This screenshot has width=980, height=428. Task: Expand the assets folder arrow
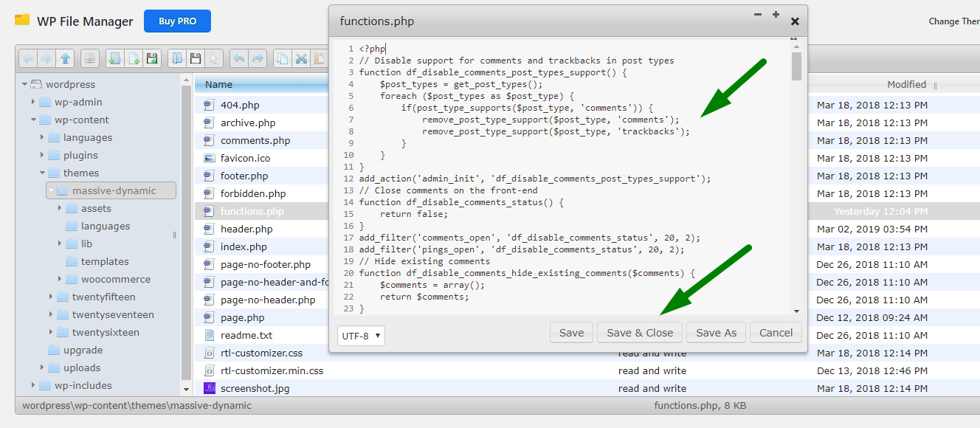60,209
